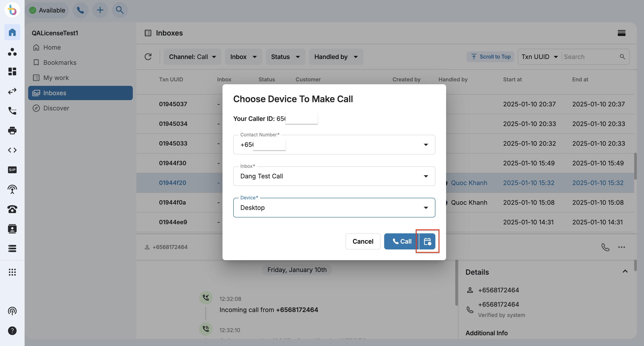
Task: Click the schedule call calendar icon
Action: (x=427, y=241)
